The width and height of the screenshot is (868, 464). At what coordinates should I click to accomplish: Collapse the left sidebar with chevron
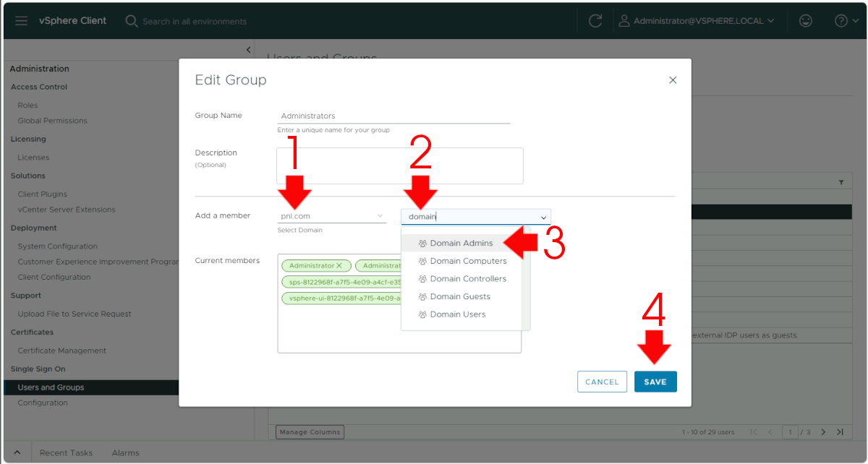click(x=248, y=50)
